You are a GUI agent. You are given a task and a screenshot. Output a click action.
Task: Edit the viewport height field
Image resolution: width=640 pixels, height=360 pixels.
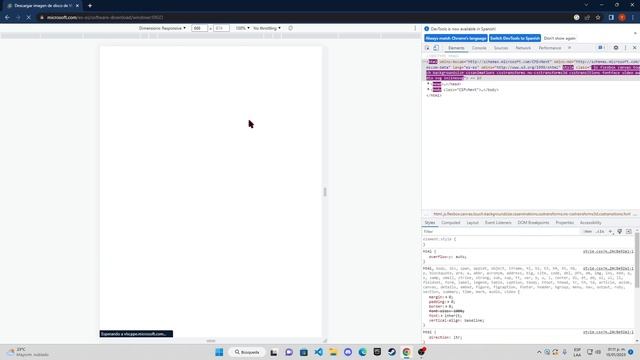point(221,28)
